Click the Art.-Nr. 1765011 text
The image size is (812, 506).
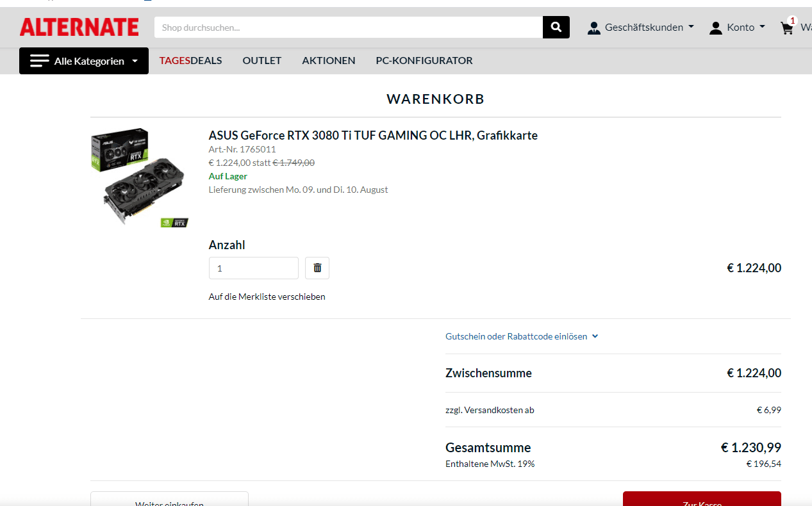[242, 149]
